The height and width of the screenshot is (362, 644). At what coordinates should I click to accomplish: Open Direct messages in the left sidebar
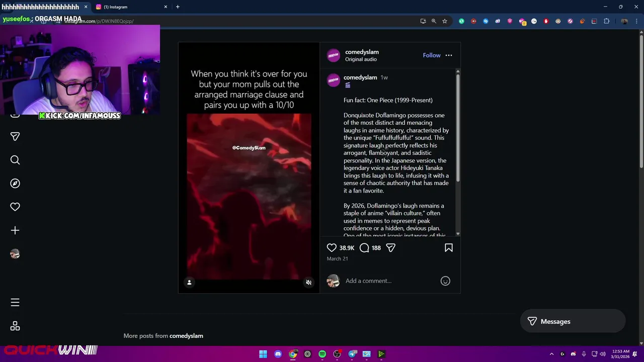point(15,137)
